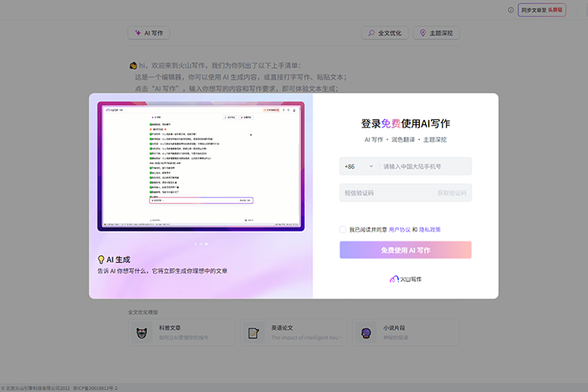This screenshot has height=392, width=588.
Task: Open the 隐私政策 link
Action: coord(430,229)
